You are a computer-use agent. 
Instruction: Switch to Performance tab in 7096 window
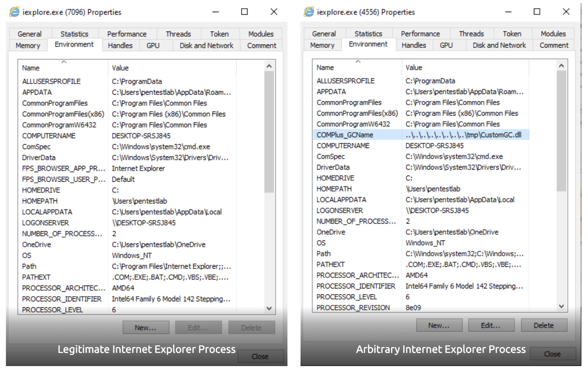[x=127, y=34]
